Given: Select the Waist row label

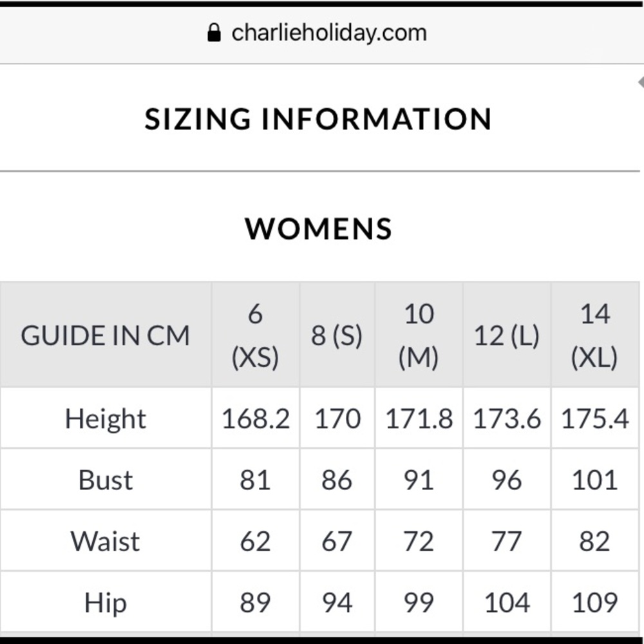Looking at the screenshot, I should coord(106,540).
